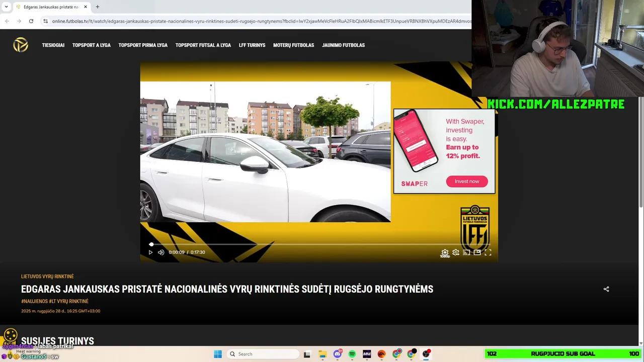Open the LIETUVOS VYRŲ RINKTINĖ category link

pos(47,277)
